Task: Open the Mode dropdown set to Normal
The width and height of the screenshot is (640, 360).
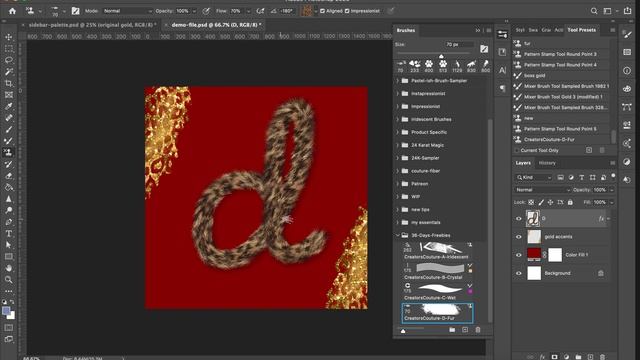Action: pos(127,11)
